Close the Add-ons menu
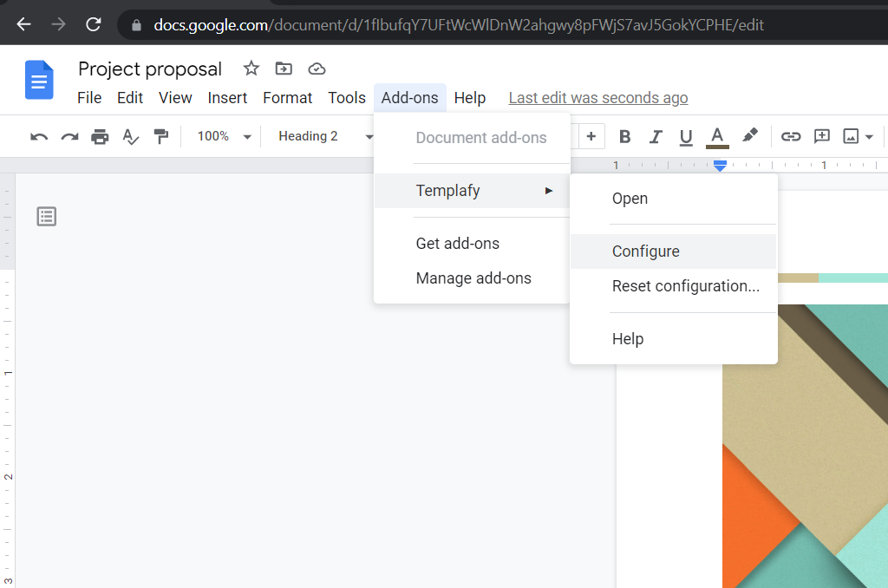Screen dimensions: 888x588 coord(409,98)
